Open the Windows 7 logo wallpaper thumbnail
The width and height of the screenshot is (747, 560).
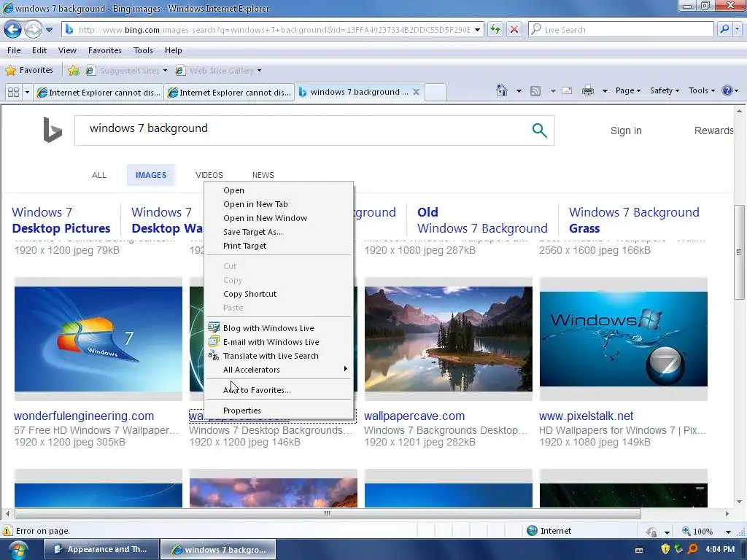pos(98,338)
